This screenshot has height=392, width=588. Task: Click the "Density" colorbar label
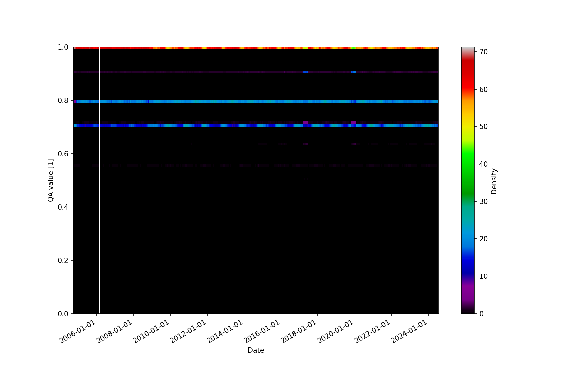tap(494, 181)
